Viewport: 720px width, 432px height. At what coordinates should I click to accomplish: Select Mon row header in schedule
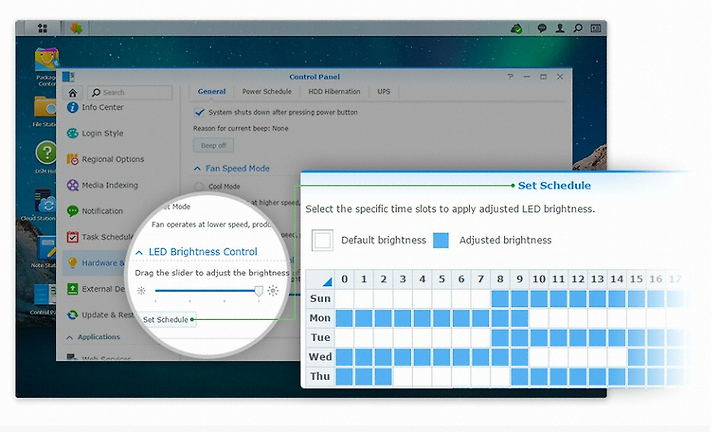(321, 318)
